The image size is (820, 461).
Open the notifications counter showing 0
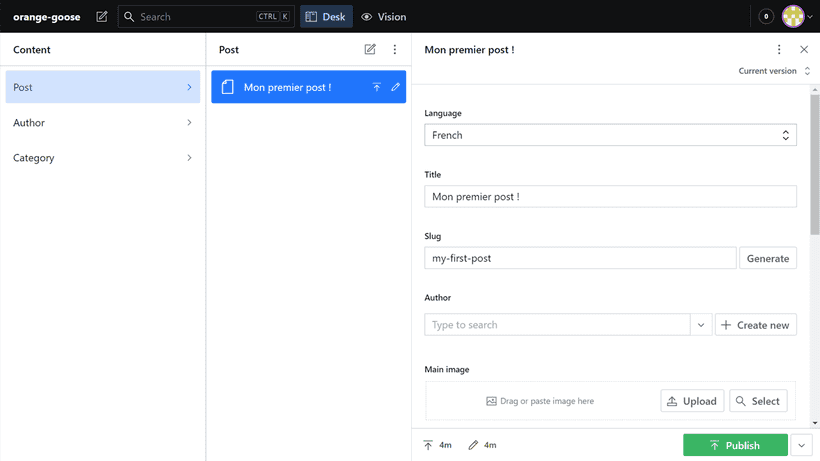tap(766, 17)
